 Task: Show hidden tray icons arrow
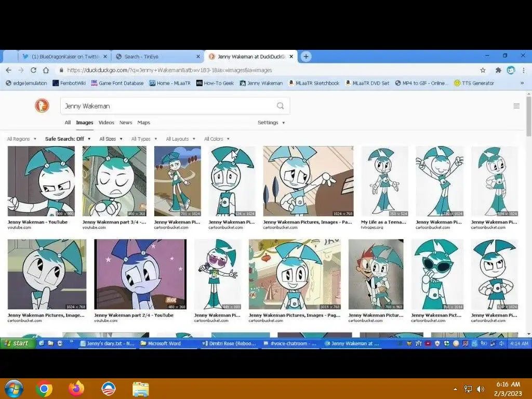pyautogui.click(x=455, y=389)
